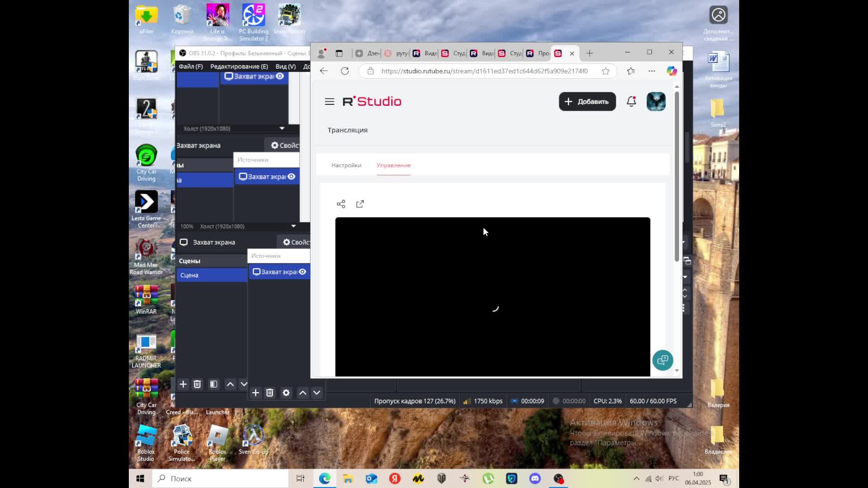Click the teal chat support bubble
This screenshot has width=868, height=488.
coord(662,360)
